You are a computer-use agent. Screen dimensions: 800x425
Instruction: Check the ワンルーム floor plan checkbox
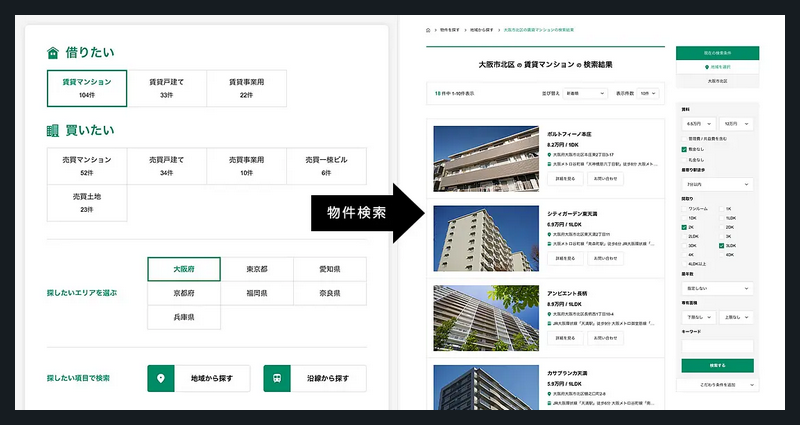tap(683, 208)
